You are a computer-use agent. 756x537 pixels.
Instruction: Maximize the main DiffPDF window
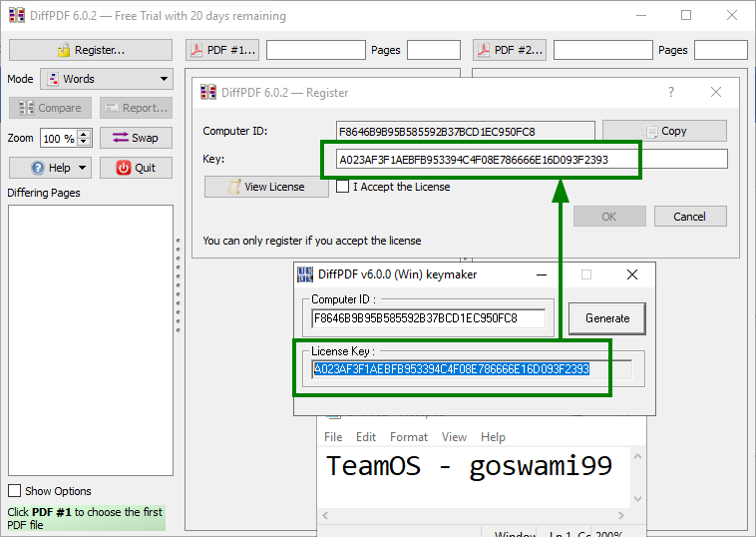[686, 15]
